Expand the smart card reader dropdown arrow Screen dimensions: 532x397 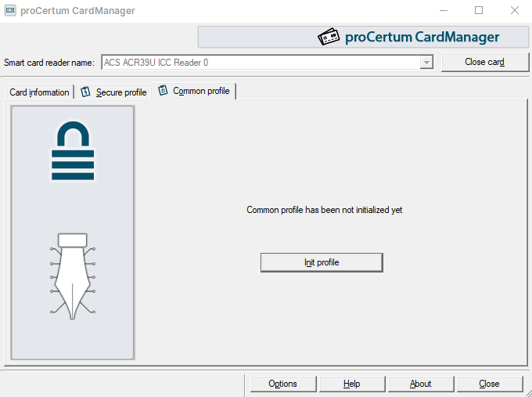tap(426, 63)
